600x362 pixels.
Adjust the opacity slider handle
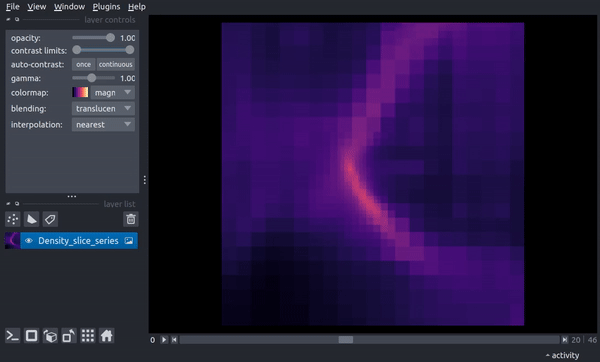coord(110,38)
